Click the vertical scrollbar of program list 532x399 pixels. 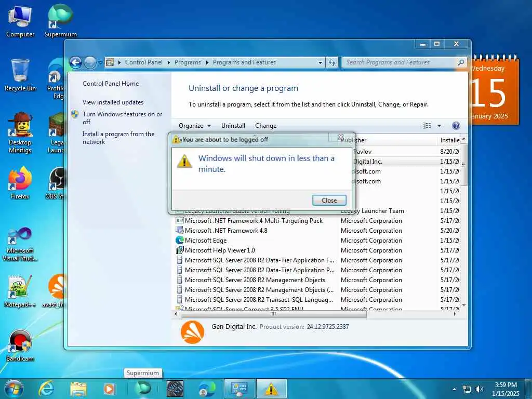pyautogui.click(x=463, y=165)
